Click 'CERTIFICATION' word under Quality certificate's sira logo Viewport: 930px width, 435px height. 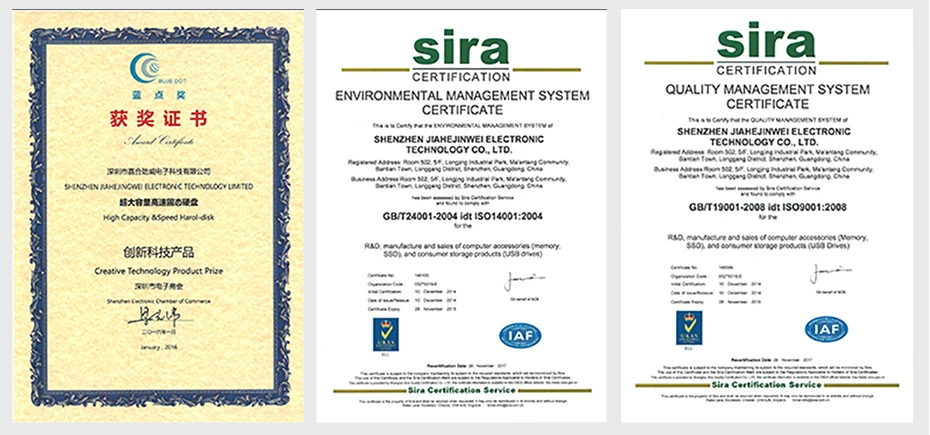click(x=766, y=71)
